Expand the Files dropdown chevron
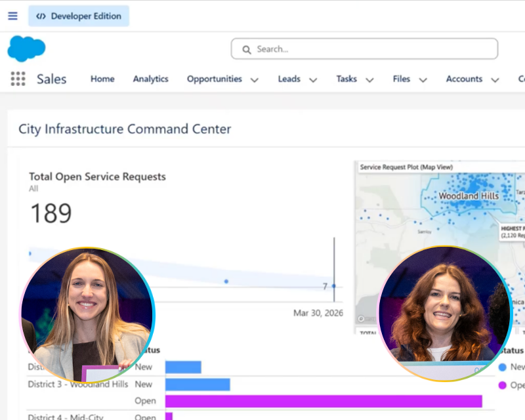The width and height of the screenshot is (525, 420). 423,80
